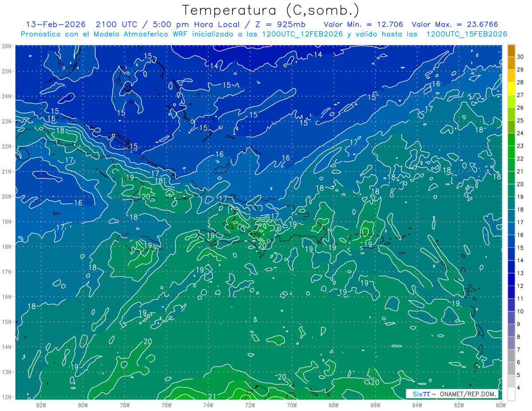Image resolution: width=532 pixels, height=411 pixels.
Task: Click the 66W longitude axis label
Action: 376,405
